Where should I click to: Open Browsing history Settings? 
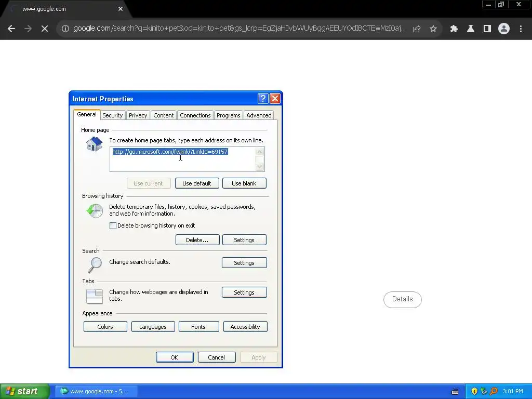click(244, 240)
